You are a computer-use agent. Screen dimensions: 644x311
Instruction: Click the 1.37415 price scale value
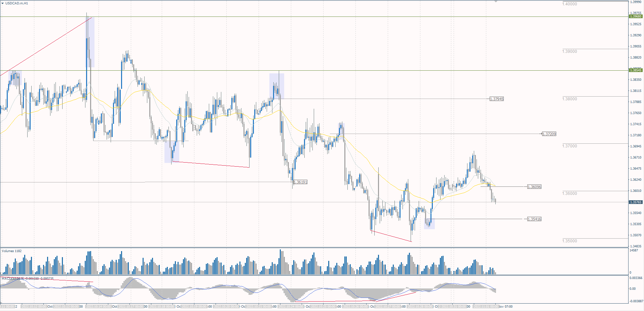tap(636, 124)
